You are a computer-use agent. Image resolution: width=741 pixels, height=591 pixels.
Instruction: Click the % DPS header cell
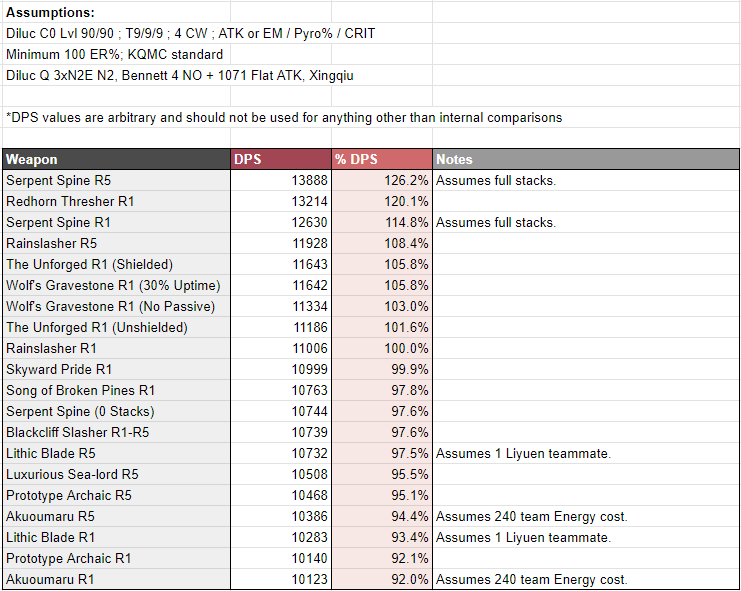coord(382,160)
